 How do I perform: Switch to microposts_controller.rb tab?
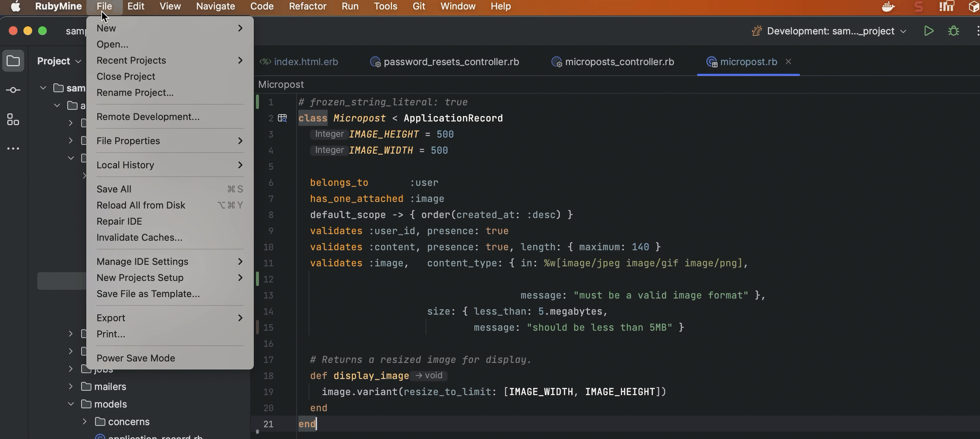coord(619,62)
